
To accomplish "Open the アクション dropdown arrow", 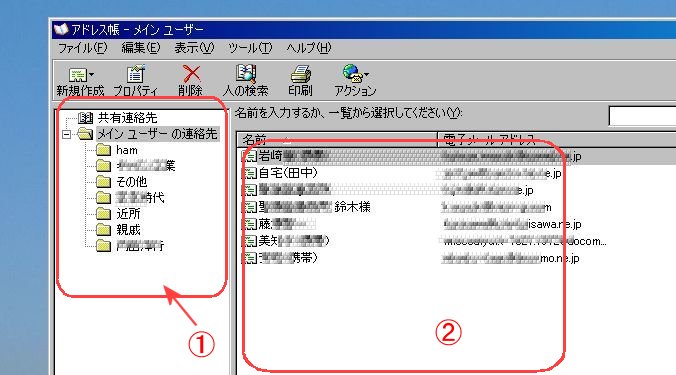I will coord(366,75).
